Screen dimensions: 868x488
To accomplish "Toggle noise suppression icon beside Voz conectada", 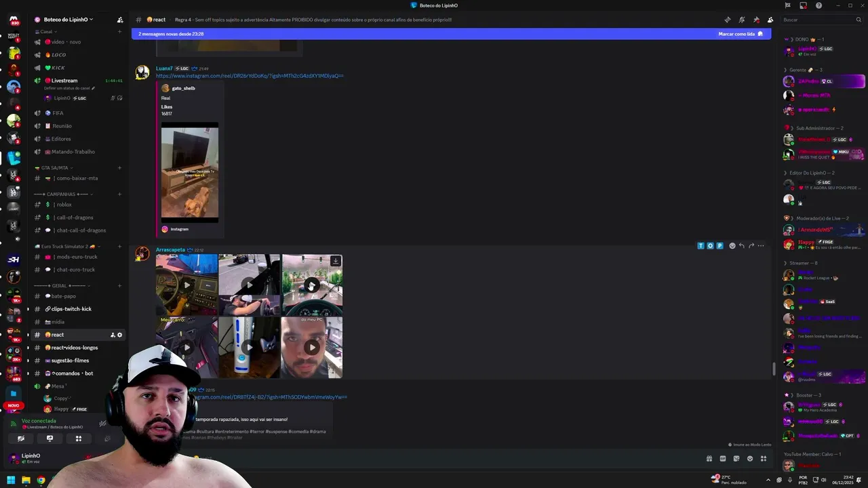I will [x=102, y=424].
